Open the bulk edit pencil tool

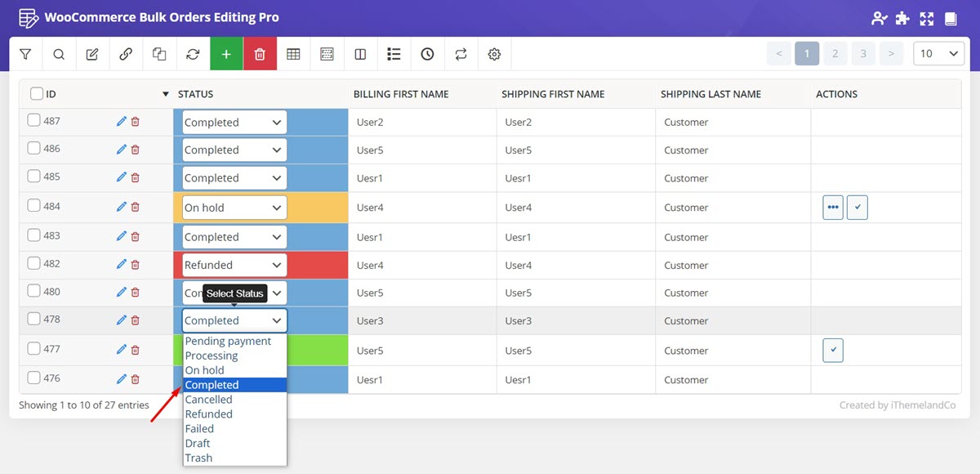click(x=92, y=54)
